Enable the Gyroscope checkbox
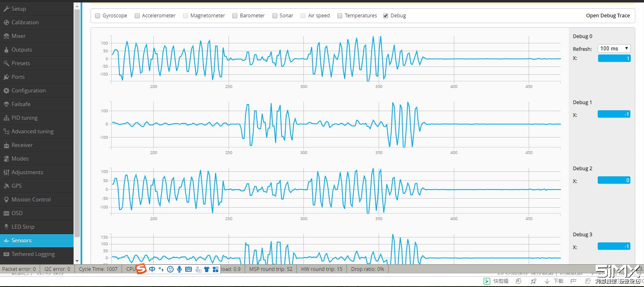 pos(98,16)
